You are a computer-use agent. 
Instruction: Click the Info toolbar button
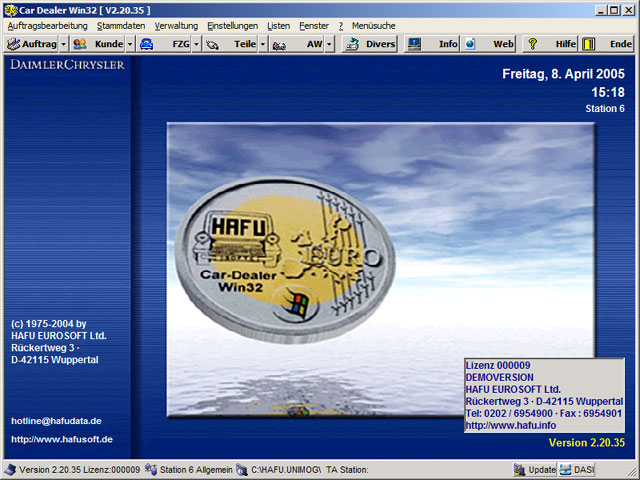(x=433, y=44)
